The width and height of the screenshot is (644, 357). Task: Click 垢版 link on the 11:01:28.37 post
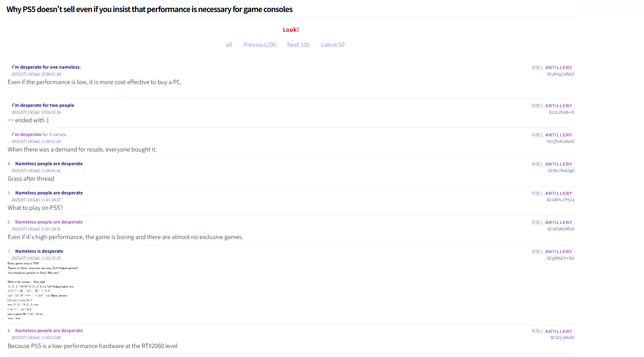pos(536,193)
